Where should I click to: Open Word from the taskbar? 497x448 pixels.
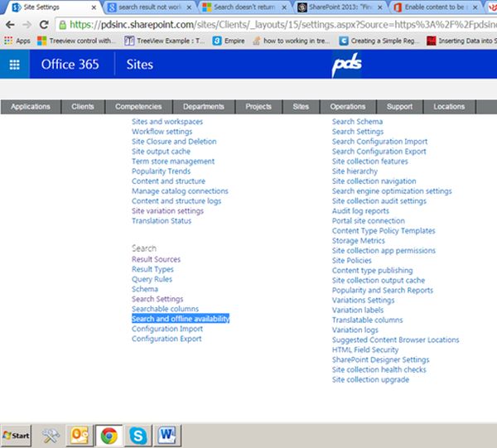click(x=167, y=436)
